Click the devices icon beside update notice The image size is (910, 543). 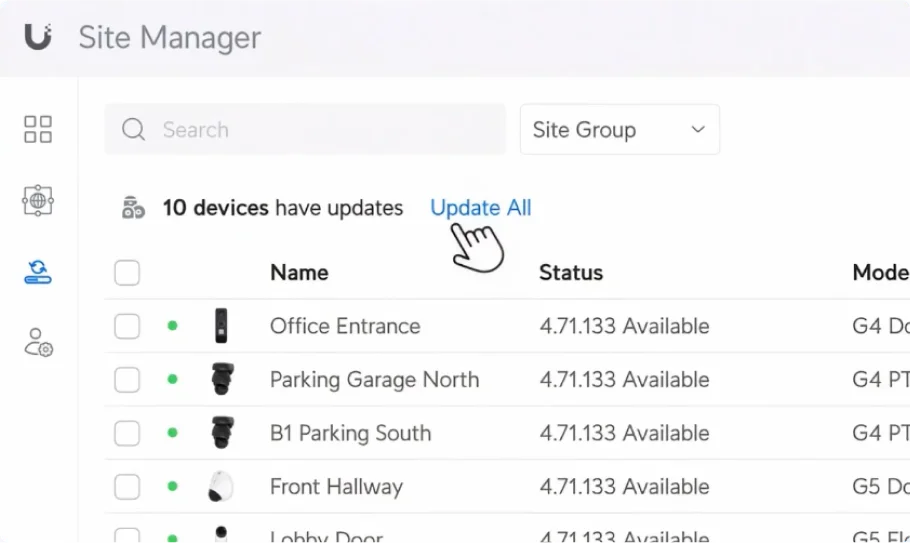coord(133,208)
